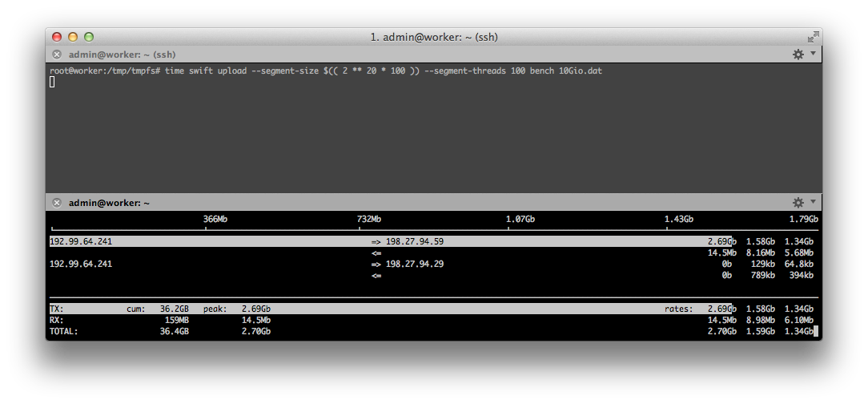This screenshot has height=404, width=868.
Task: Toggle fullscreen with the window corner arrows
Action: pos(813,37)
